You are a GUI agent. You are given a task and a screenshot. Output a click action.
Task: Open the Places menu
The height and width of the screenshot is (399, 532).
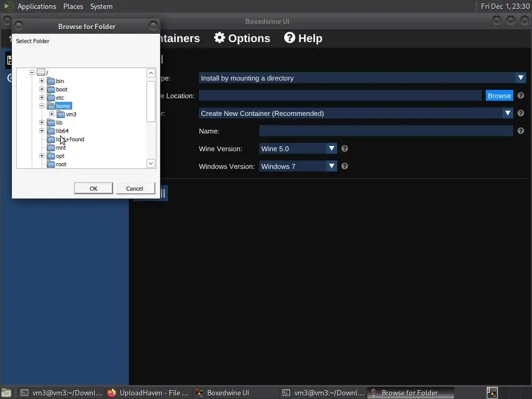point(73,6)
